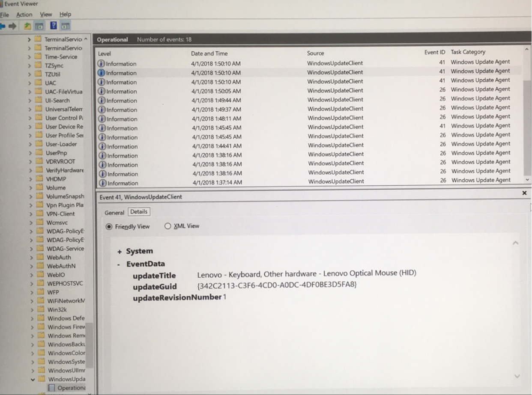Expand the WebIO tree node chevron
Screen dimensions: 532x395
click(x=33, y=275)
